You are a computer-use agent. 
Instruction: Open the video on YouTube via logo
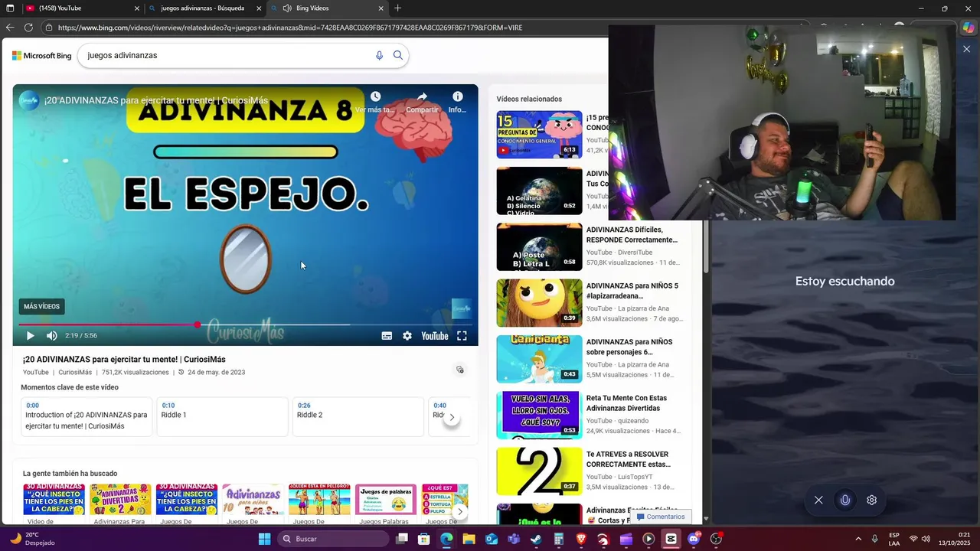(x=435, y=336)
